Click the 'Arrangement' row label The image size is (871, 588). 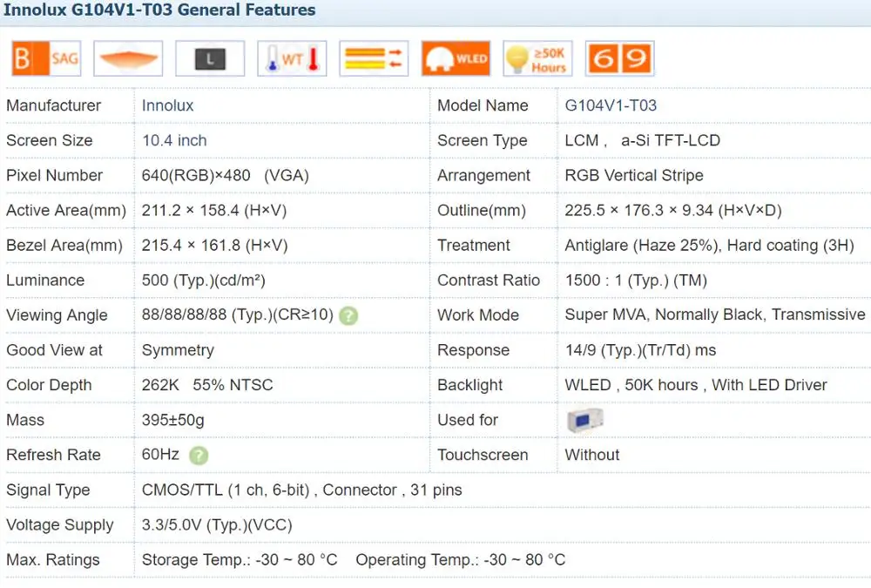483,176
